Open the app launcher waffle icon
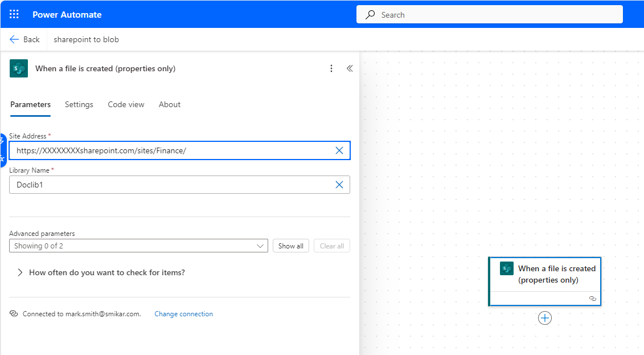 click(14, 14)
